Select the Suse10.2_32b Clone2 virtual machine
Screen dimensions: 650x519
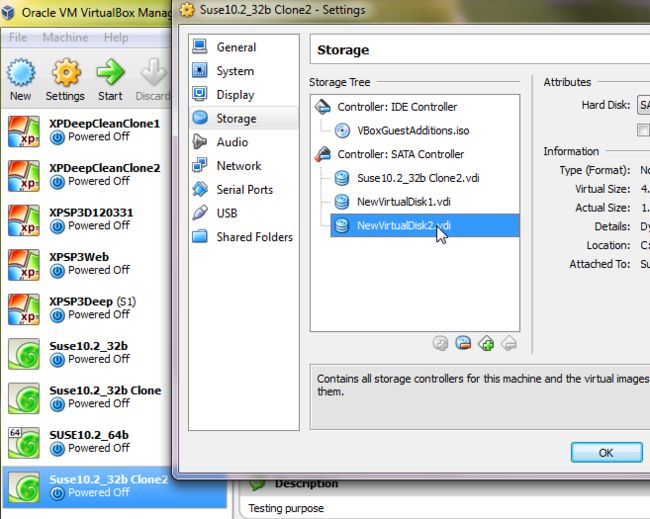pyautogui.click(x=114, y=487)
